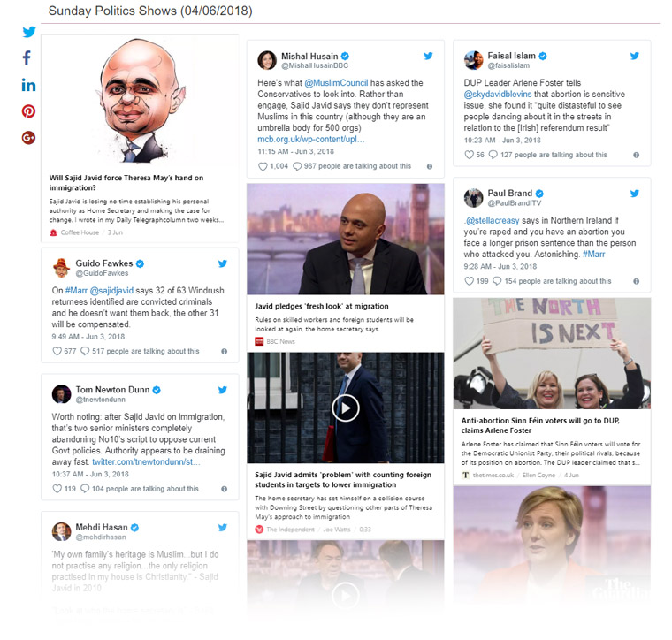
Task: Like Tom Newton Dunn's tweet
Action: [57, 489]
